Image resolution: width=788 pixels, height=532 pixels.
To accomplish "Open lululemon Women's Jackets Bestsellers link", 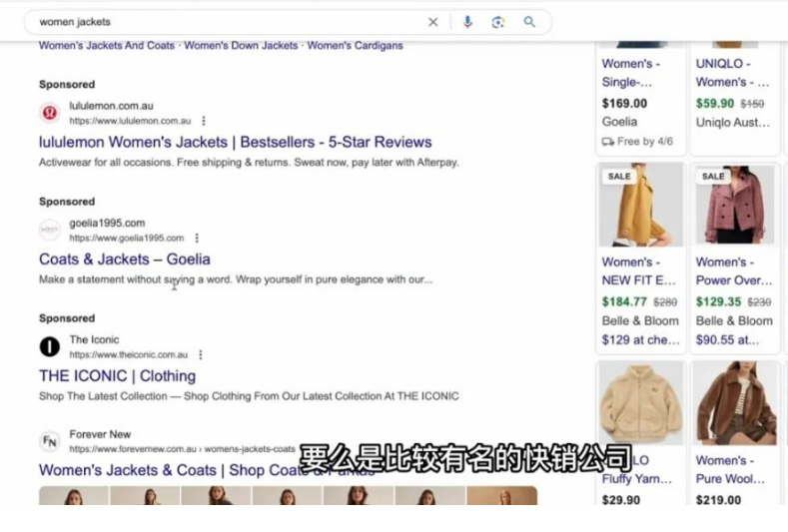I will click(235, 142).
